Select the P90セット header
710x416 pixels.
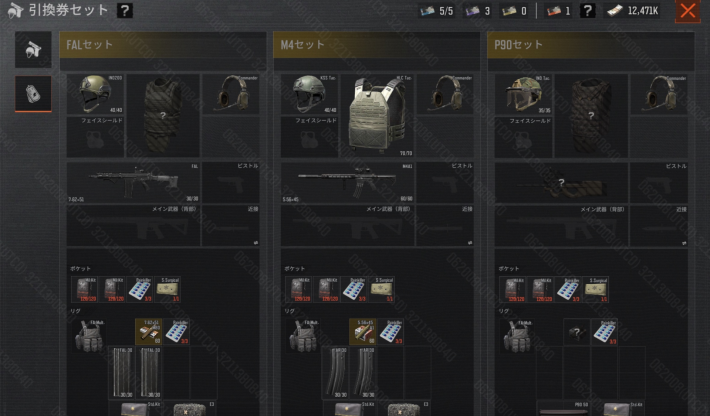590,45
